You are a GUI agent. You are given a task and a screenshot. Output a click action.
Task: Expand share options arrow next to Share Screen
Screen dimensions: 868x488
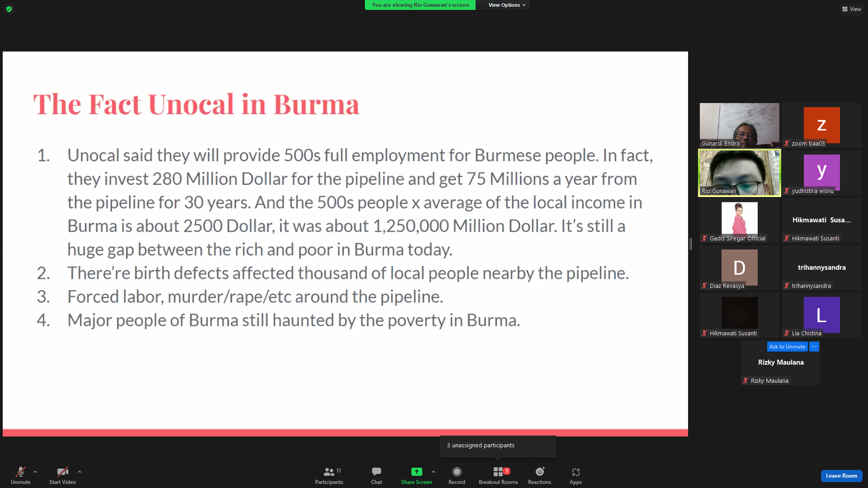(x=434, y=472)
